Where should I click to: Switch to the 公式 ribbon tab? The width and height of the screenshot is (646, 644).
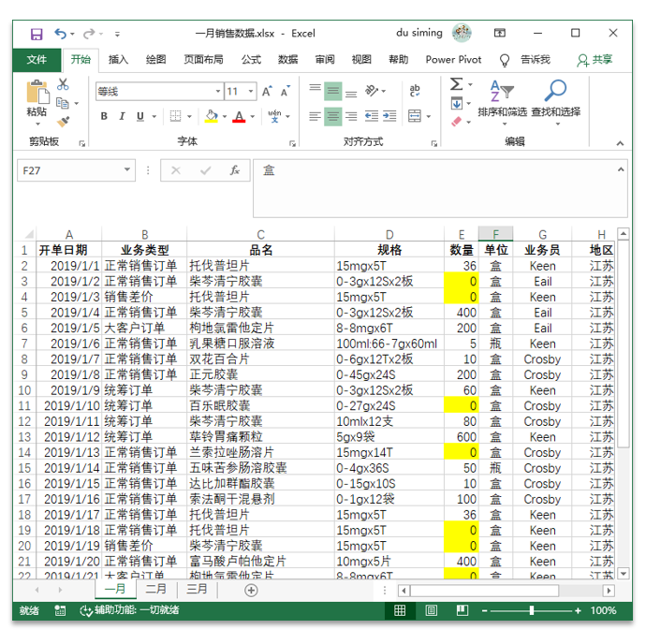point(251,60)
